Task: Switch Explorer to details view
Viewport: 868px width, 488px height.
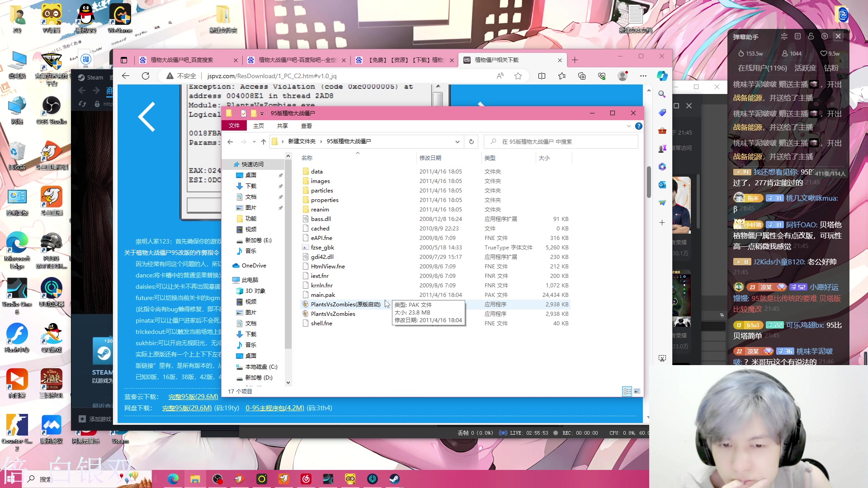Action: point(627,391)
